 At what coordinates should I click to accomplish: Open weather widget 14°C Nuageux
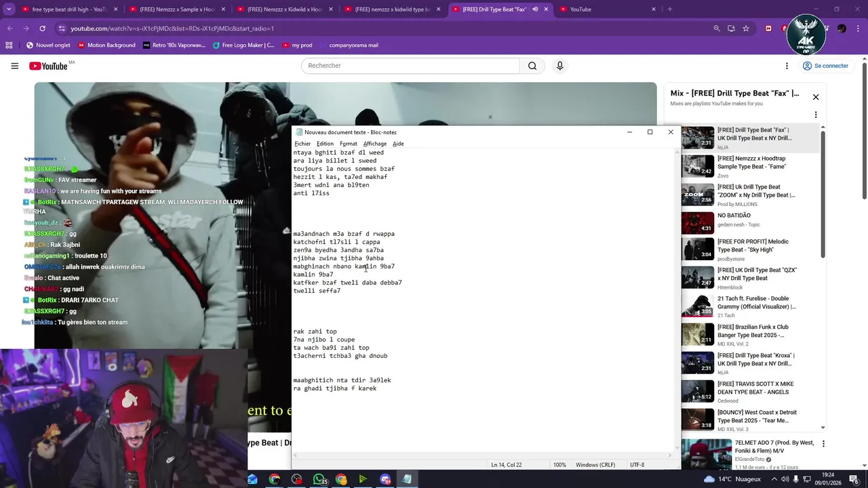click(732, 479)
